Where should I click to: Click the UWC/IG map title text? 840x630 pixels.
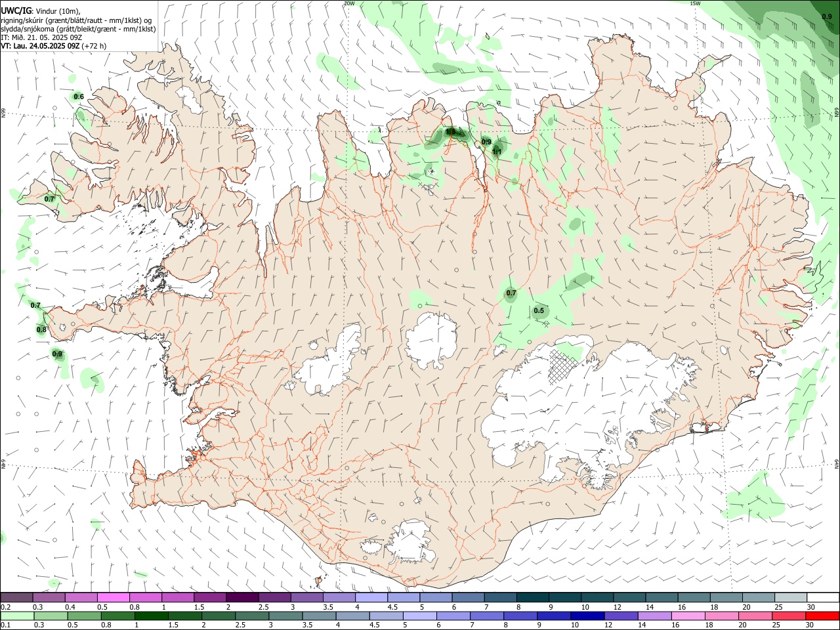pos(16,11)
